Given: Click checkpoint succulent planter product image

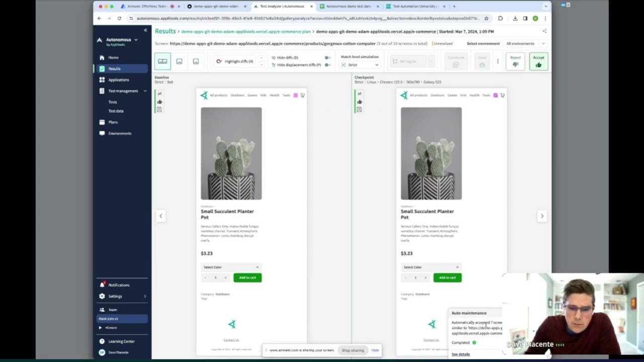Looking at the screenshot, I should 431,153.
